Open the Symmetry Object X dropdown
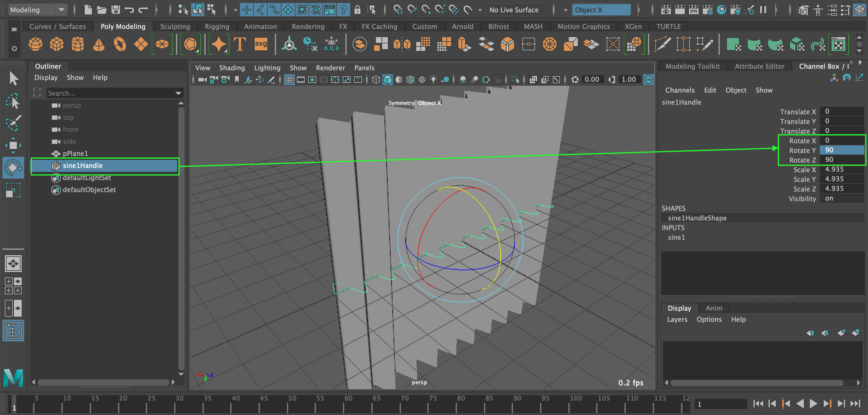868x415 pixels. click(x=601, y=10)
